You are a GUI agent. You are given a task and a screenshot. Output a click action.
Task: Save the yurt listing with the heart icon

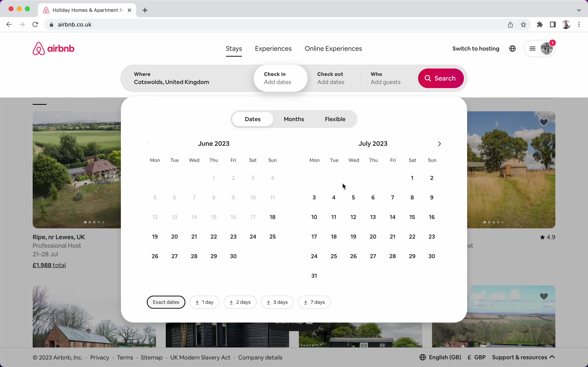pos(544,122)
